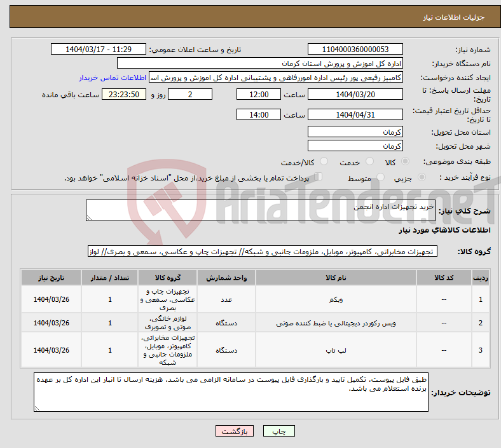
Task: Click the response deadline date 1404/03/20
Action: [x=355, y=94]
